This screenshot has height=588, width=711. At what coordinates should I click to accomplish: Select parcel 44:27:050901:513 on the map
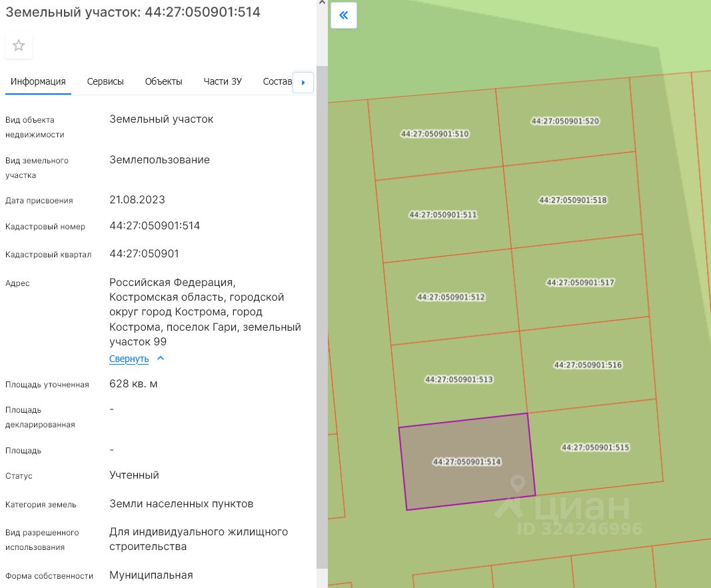tap(458, 379)
